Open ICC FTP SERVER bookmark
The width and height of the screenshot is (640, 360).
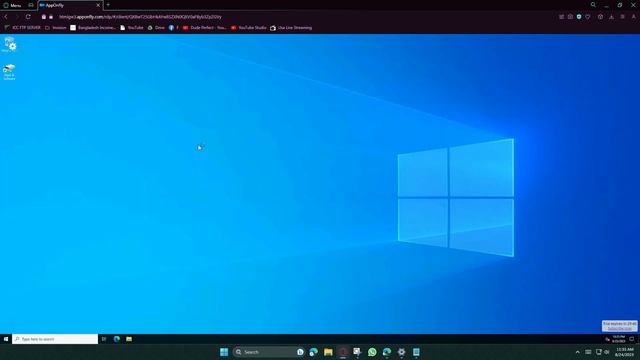pos(23,28)
